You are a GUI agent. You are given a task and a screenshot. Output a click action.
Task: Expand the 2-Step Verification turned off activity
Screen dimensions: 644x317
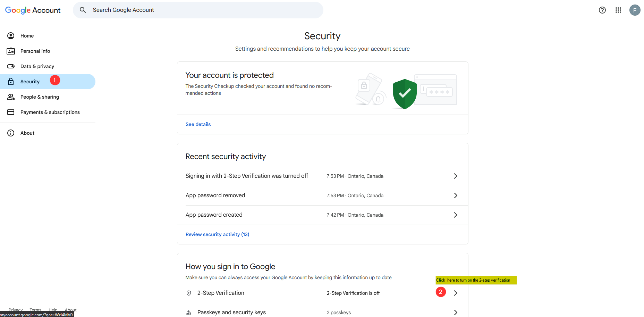coord(455,176)
